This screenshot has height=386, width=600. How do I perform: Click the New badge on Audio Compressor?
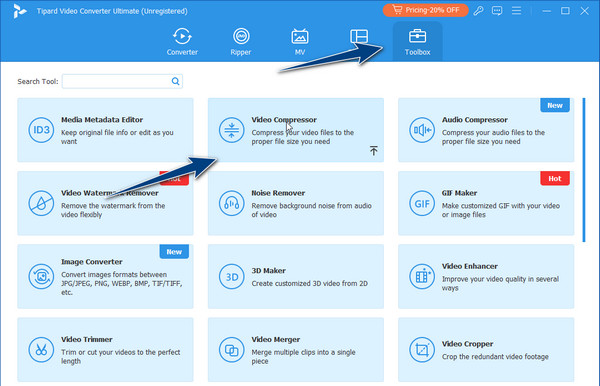point(555,105)
